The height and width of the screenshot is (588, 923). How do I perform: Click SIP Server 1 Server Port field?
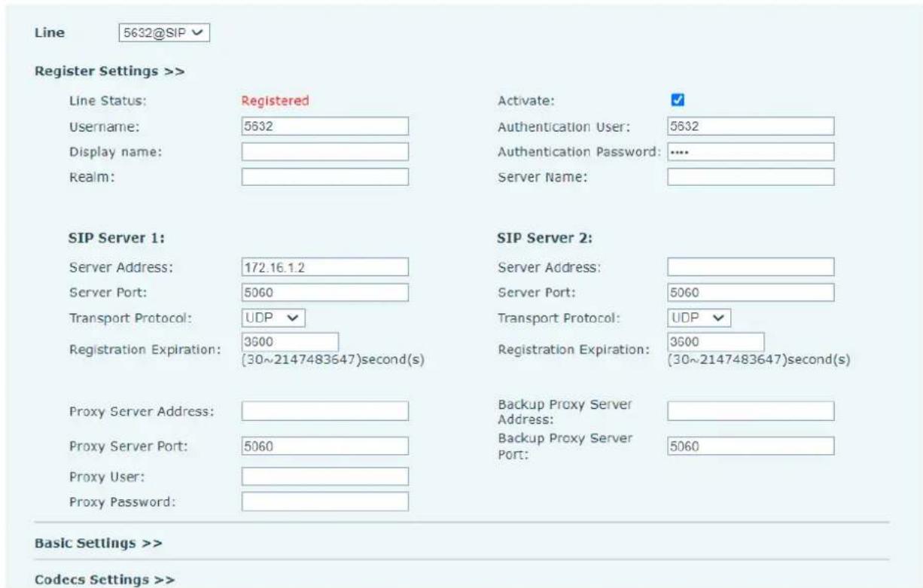pos(324,292)
